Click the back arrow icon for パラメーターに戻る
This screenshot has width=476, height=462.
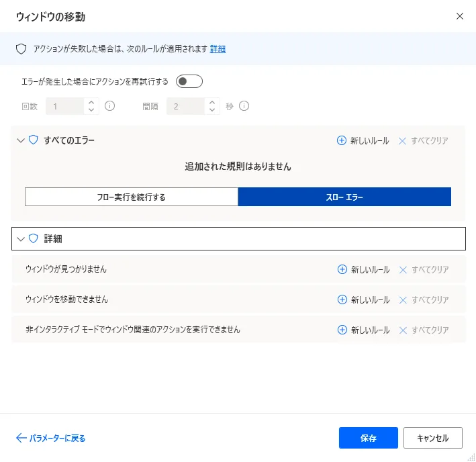(x=21, y=438)
